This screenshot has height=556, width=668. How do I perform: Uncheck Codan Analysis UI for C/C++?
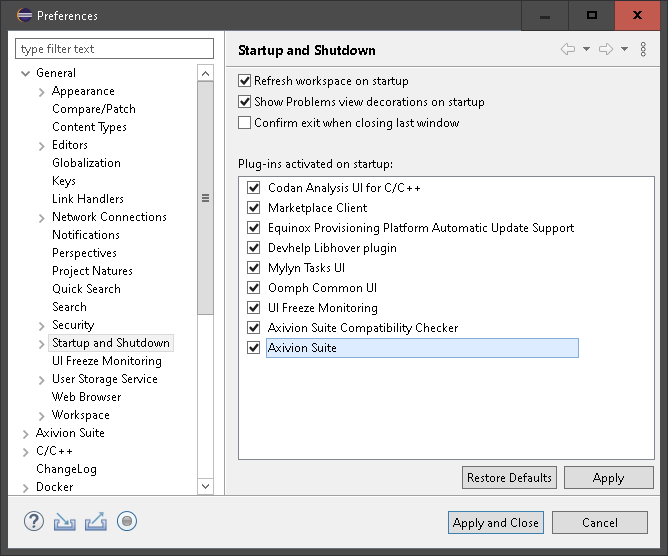[254, 187]
